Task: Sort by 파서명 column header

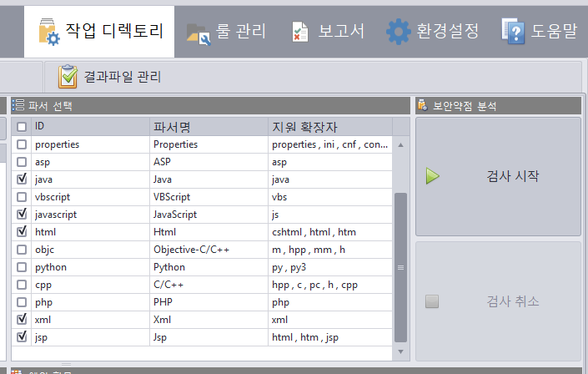Action: coord(209,127)
